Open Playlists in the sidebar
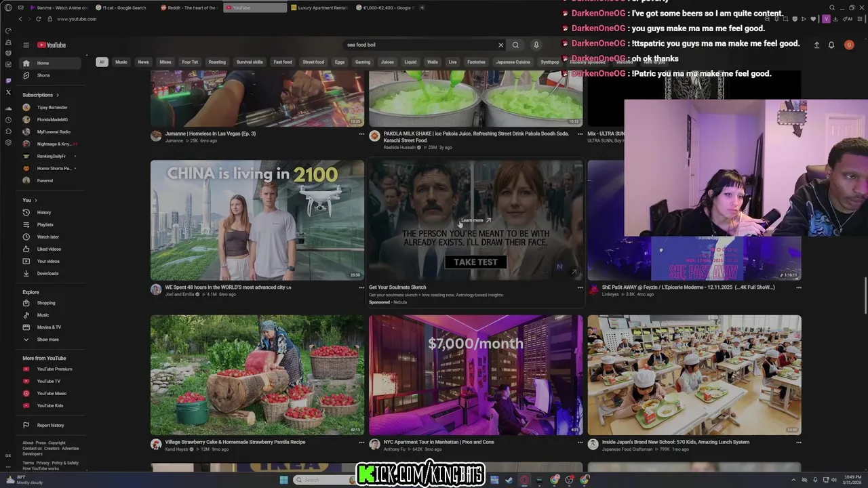868x488 pixels. [x=51, y=224]
